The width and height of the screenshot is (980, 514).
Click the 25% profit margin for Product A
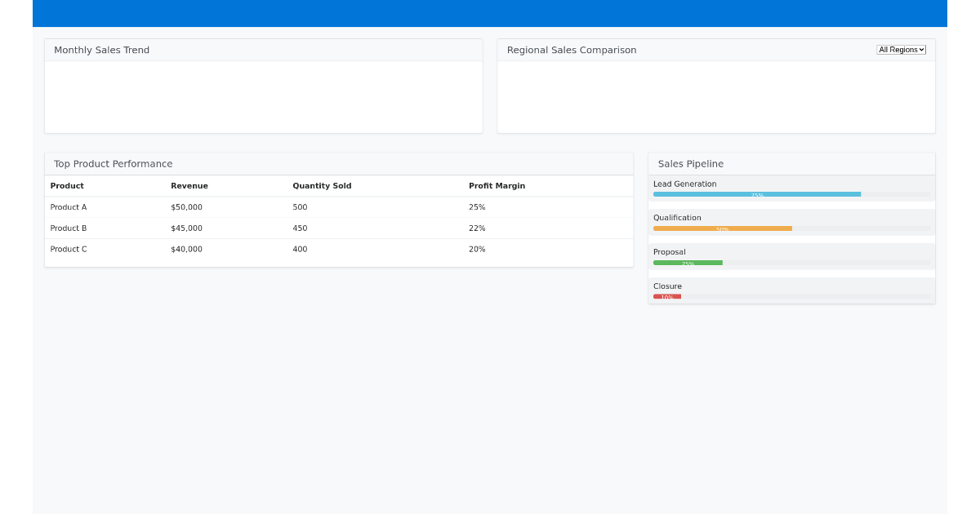pyautogui.click(x=476, y=207)
